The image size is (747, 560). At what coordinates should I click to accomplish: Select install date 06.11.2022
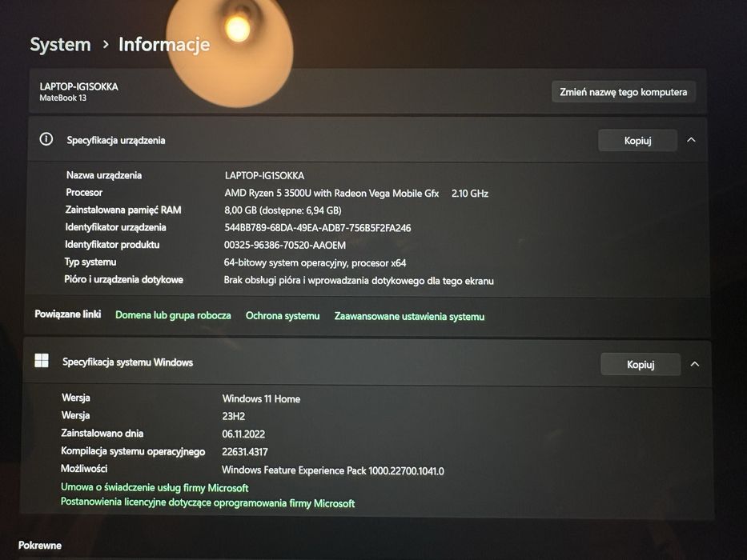(x=243, y=434)
